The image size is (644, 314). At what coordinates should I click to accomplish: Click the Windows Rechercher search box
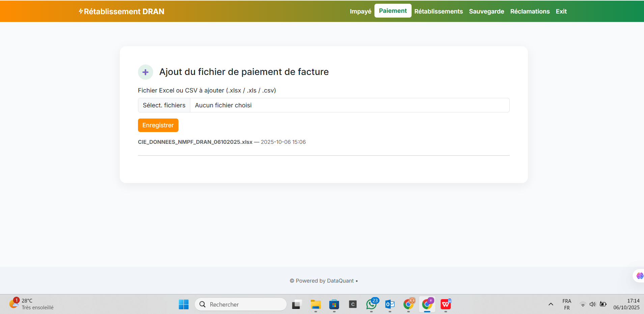point(241,304)
